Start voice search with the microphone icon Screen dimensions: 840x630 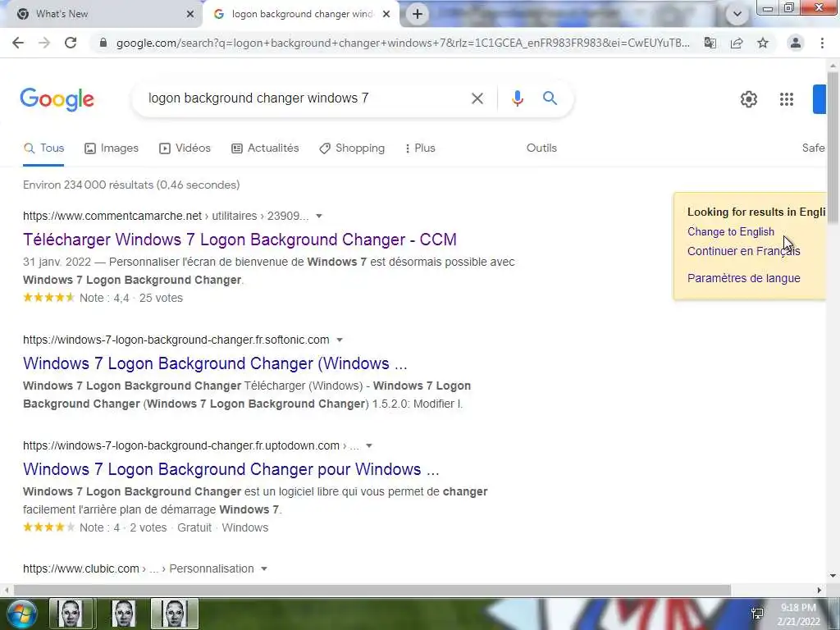coord(517,98)
